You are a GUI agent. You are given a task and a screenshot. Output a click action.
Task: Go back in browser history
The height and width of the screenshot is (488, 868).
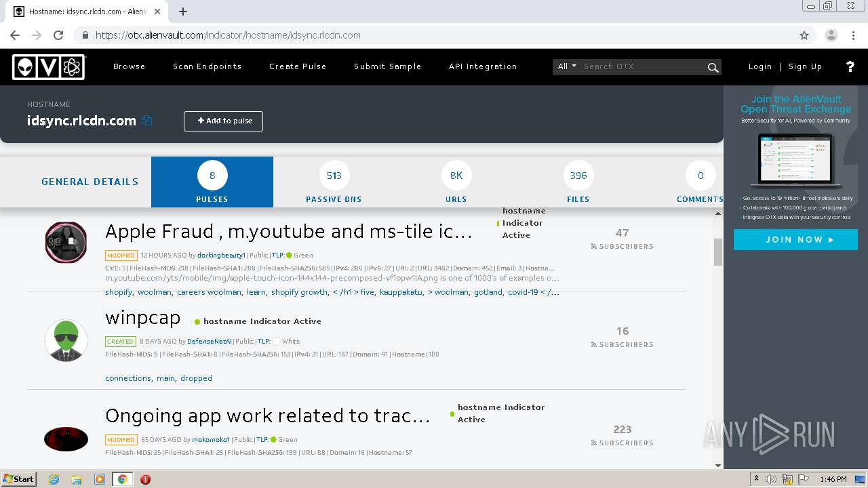[15, 35]
